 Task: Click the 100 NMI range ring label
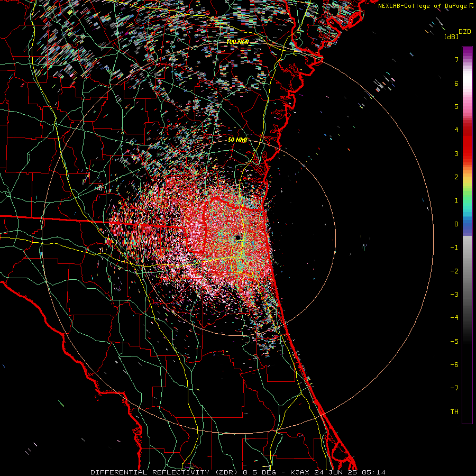coord(237,42)
